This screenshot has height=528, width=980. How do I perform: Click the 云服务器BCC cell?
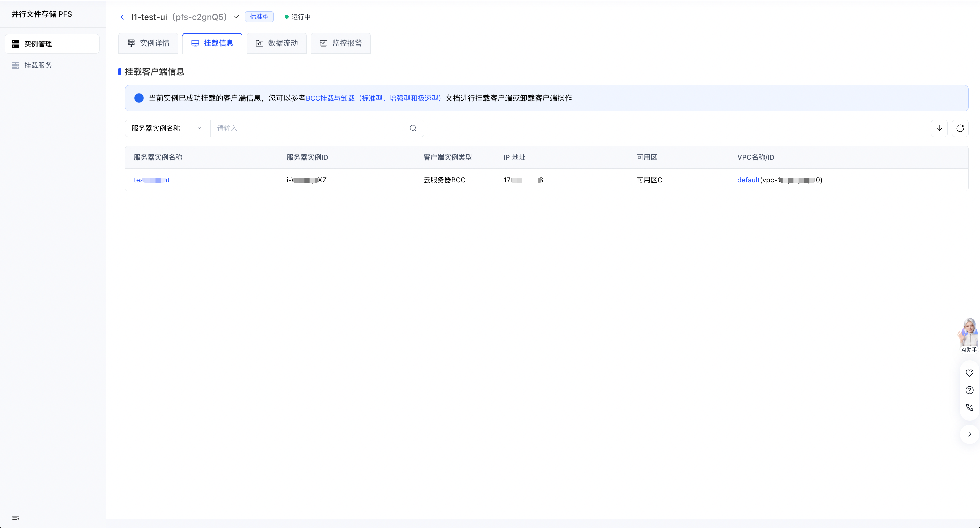[444, 180]
